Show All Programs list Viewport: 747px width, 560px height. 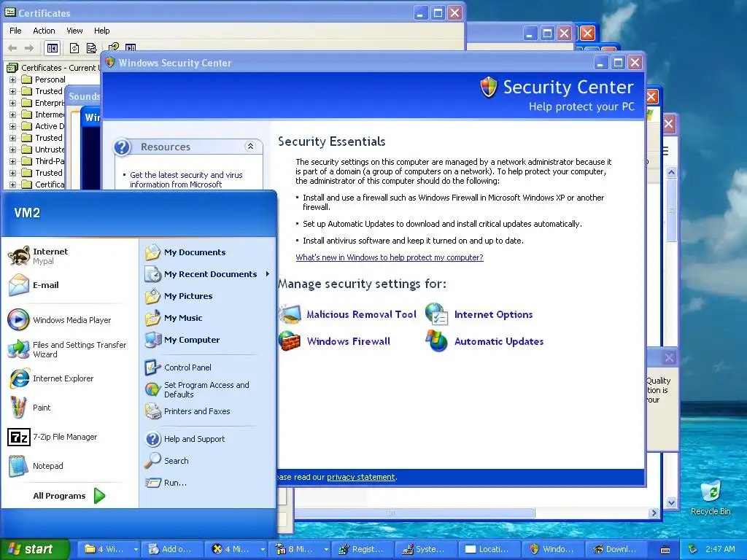click(x=69, y=496)
